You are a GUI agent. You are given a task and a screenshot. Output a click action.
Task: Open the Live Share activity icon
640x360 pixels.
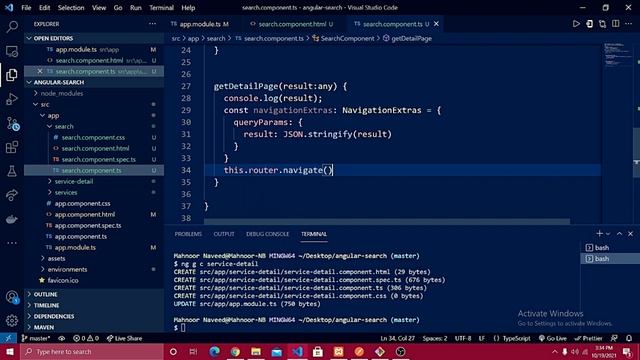(x=12, y=195)
